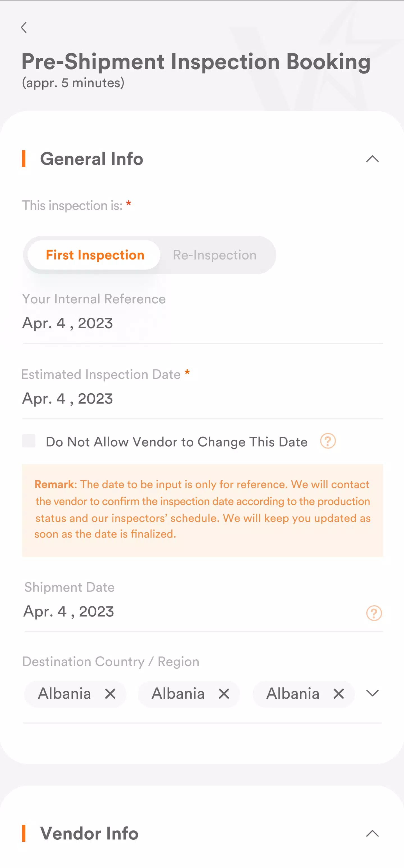Tap the Pre-Shipment Inspection Booking title

point(196,62)
